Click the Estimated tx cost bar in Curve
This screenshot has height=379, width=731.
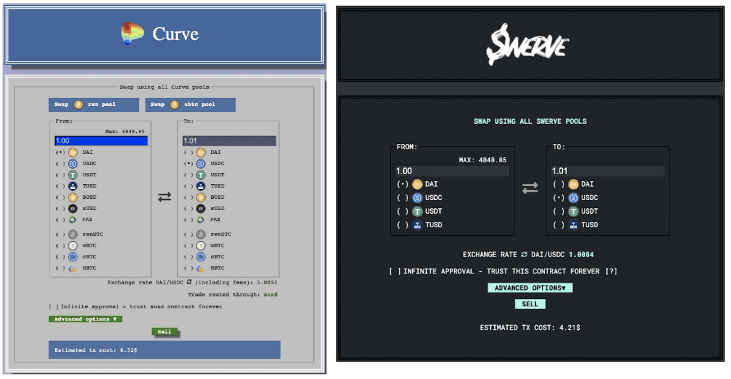(165, 350)
